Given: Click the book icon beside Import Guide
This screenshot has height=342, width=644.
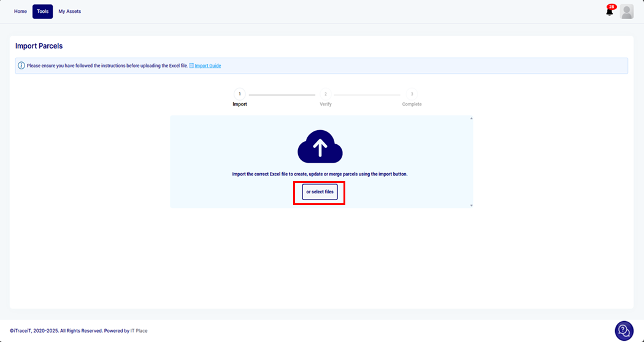Looking at the screenshot, I should tap(191, 66).
